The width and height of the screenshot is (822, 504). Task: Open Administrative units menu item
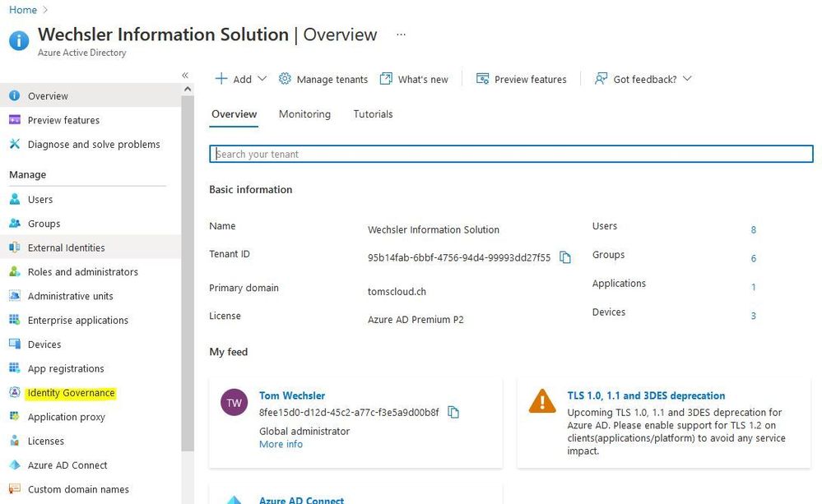pyautogui.click(x=70, y=296)
